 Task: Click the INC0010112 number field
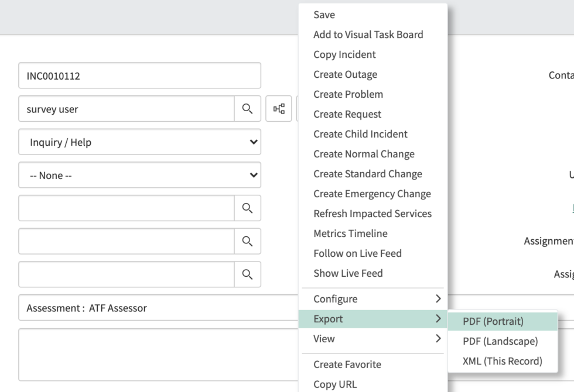click(x=139, y=75)
